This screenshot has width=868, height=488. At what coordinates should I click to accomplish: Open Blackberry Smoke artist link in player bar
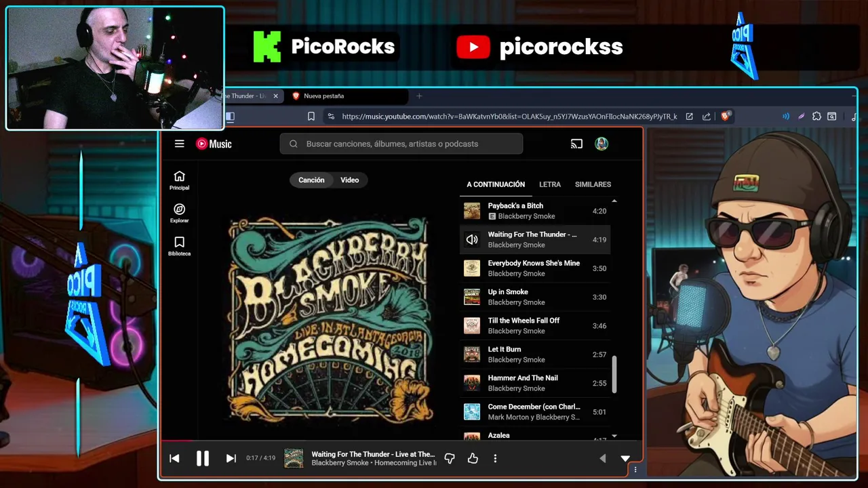[340, 464]
